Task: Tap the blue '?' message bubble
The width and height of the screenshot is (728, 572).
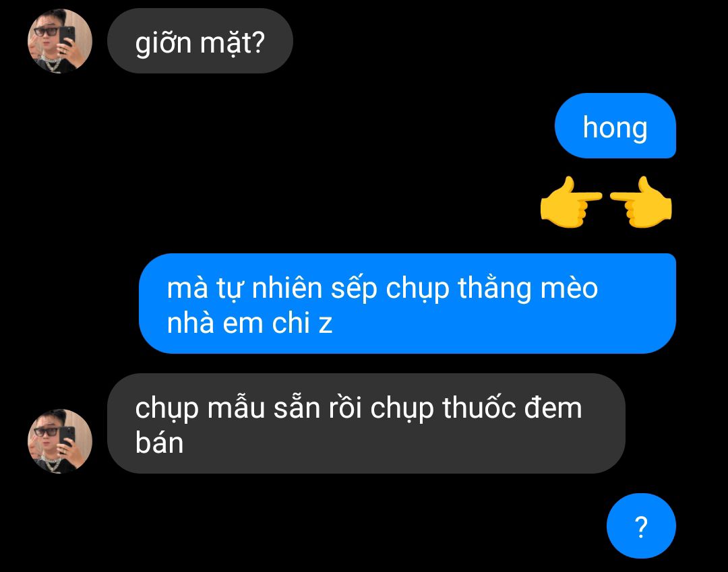Action: coord(641,526)
